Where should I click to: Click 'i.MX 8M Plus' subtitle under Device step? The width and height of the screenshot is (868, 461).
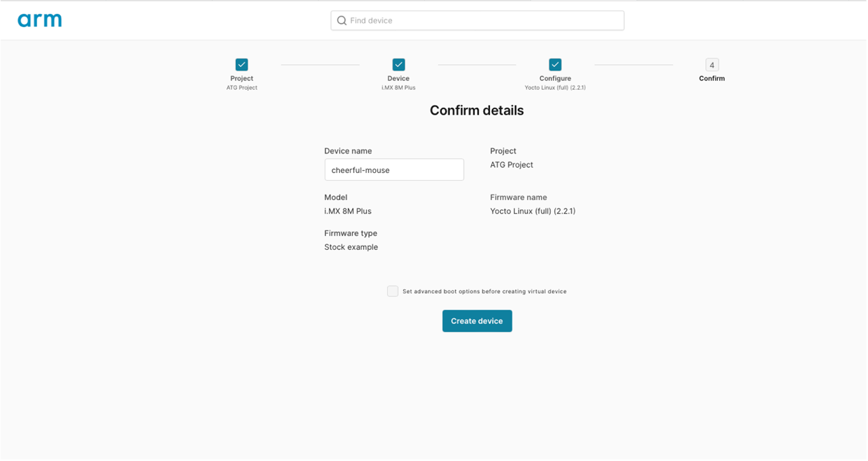pyautogui.click(x=399, y=88)
